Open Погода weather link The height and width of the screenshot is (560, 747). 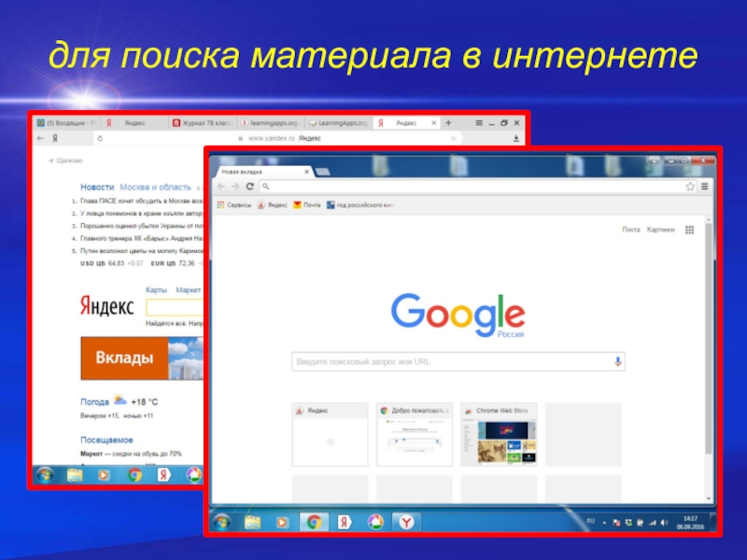tap(94, 402)
